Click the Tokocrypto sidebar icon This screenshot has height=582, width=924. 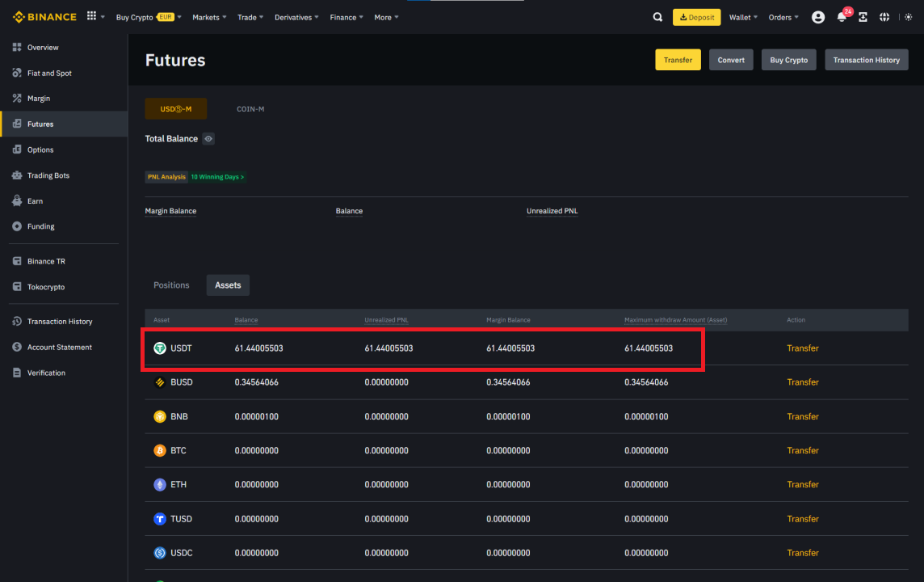click(x=17, y=287)
